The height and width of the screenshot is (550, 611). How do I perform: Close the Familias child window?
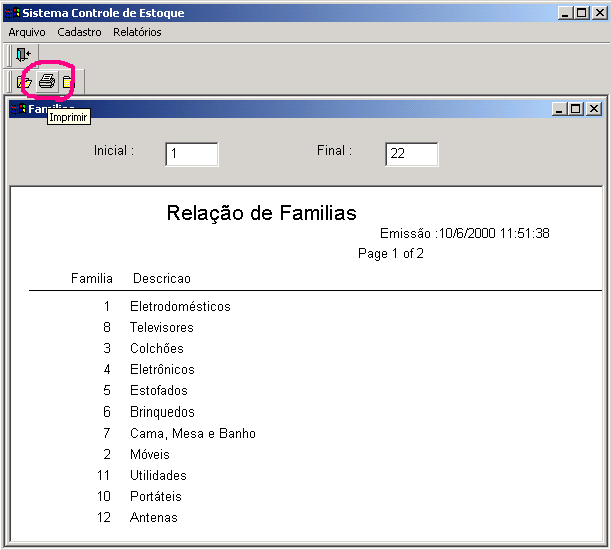point(593,109)
